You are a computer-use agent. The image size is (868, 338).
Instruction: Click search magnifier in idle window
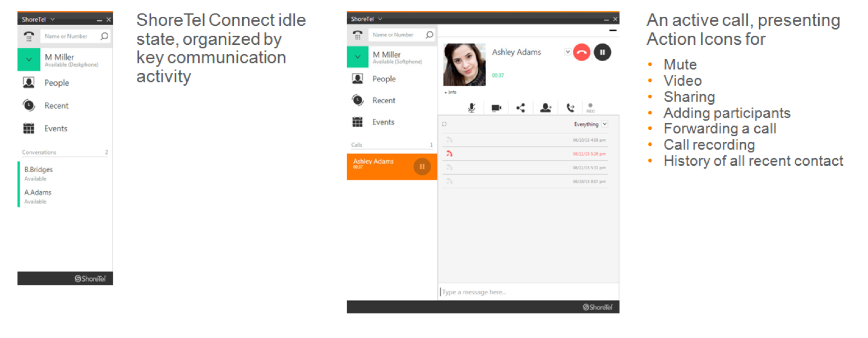(104, 36)
